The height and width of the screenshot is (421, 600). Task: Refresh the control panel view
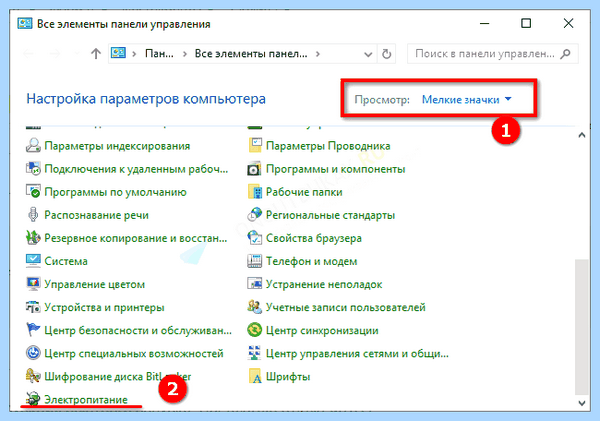point(387,54)
